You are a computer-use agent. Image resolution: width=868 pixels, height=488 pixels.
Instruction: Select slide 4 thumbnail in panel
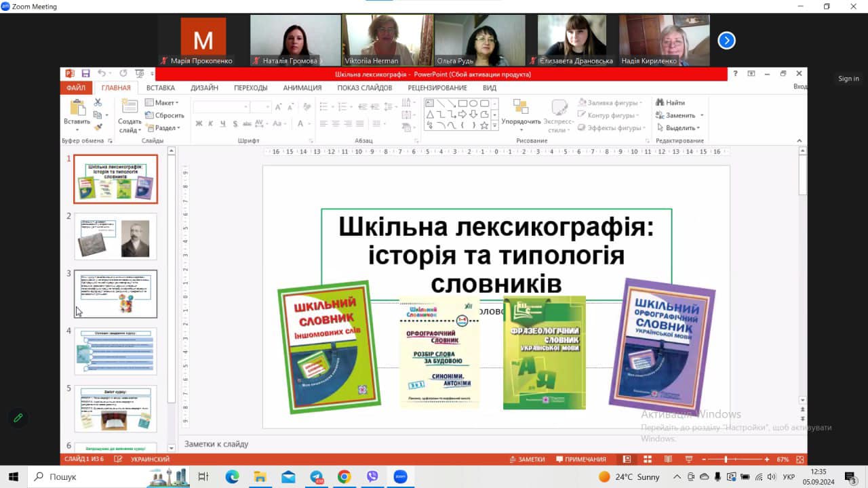(x=115, y=352)
